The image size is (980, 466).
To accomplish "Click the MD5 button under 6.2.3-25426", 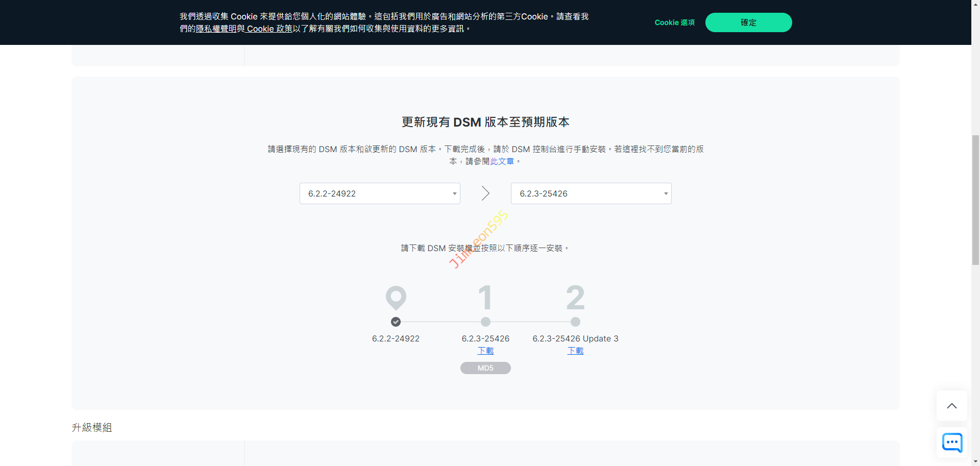I will pos(485,368).
